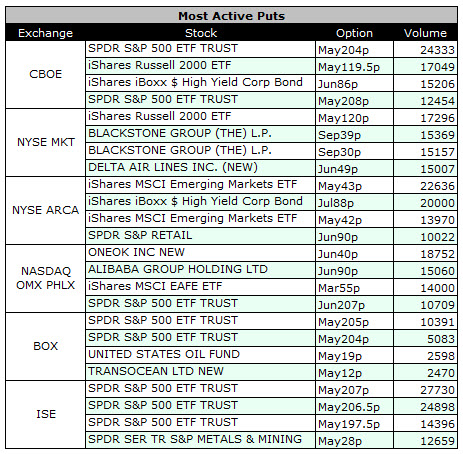463x454 pixels.
Task: Click the DELTA AIR LINES INC. row
Action: (271, 168)
